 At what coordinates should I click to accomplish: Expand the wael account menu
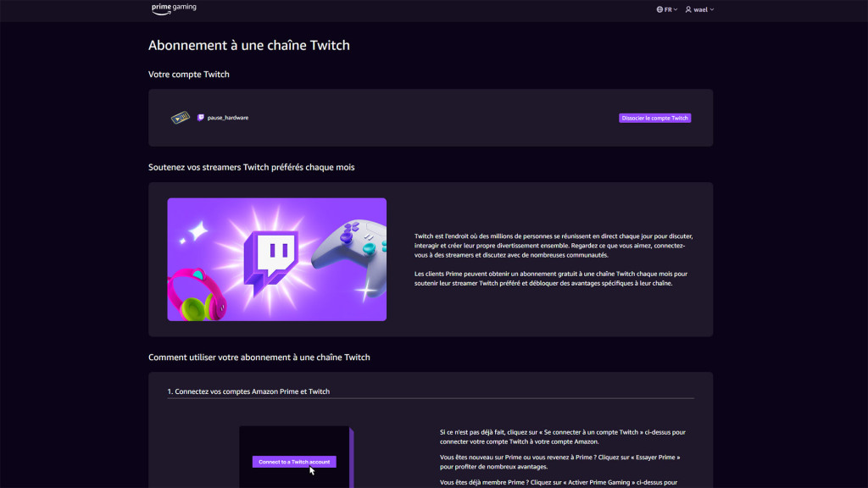pyautogui.click(x=699, y=9)
